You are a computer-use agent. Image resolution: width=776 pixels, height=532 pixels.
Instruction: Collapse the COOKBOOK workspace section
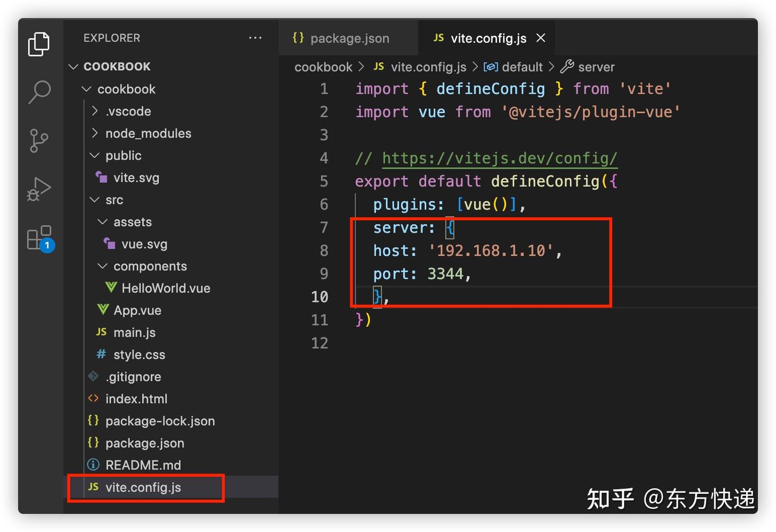tap(73, 66)
